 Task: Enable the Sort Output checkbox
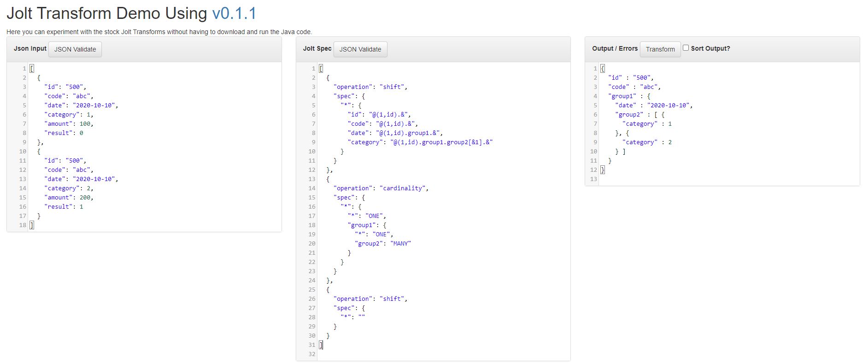click(x=686, y=48)
